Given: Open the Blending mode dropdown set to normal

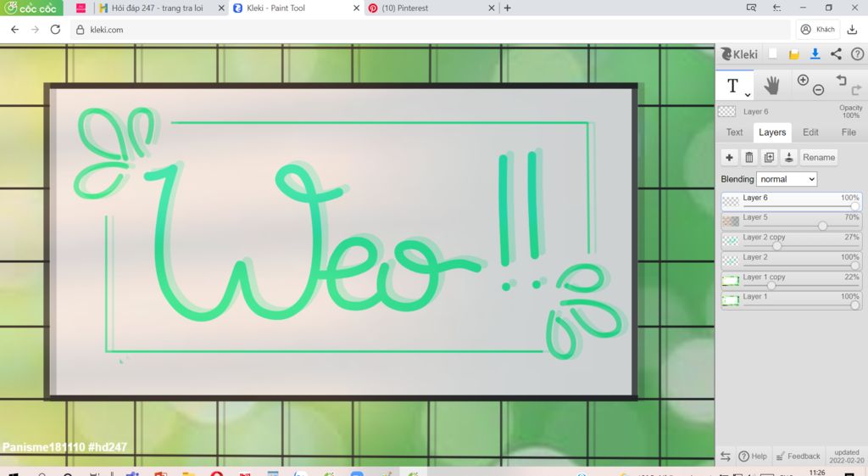Looking at the screenshot, I should (x=787, y=179).
